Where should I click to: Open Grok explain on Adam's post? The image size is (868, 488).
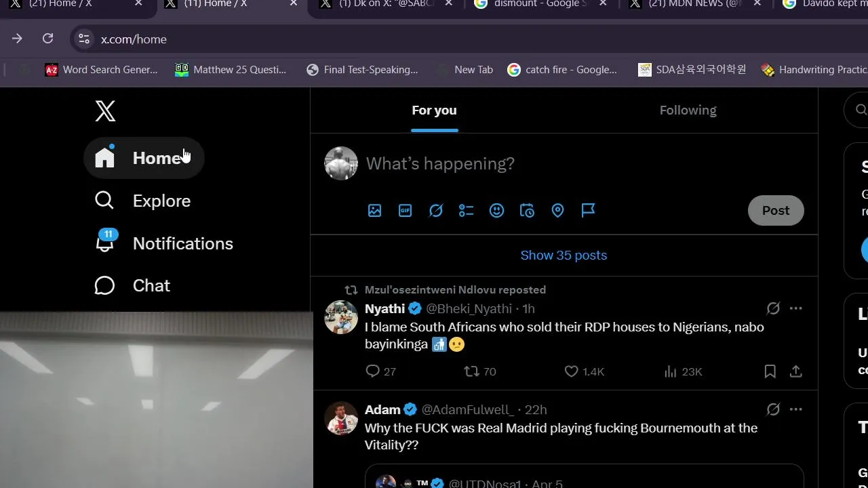click(x=773, y=410)
